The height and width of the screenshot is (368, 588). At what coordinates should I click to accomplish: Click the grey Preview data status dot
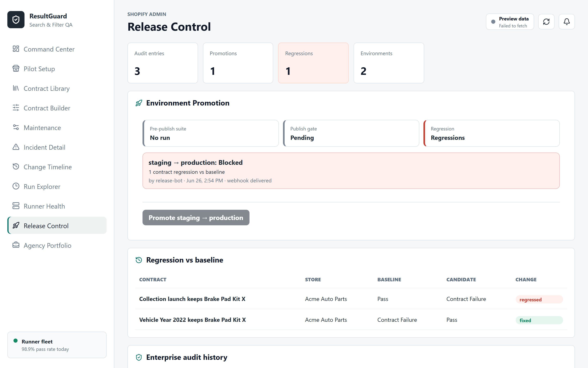tap(493, 22)
